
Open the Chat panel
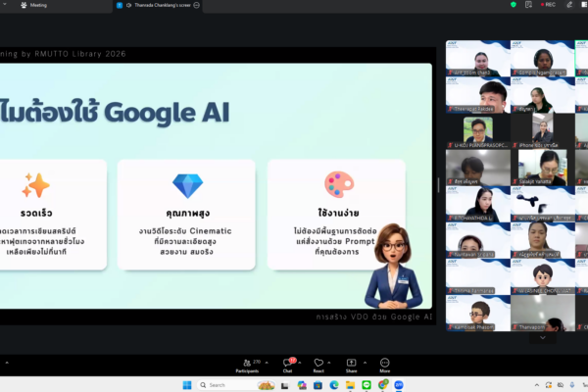[x=288, y=366]
